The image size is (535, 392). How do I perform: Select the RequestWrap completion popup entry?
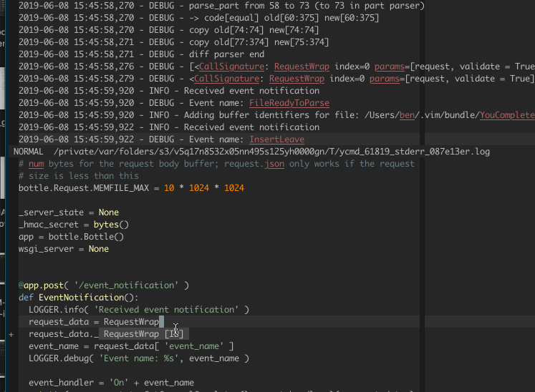(144, 334)
